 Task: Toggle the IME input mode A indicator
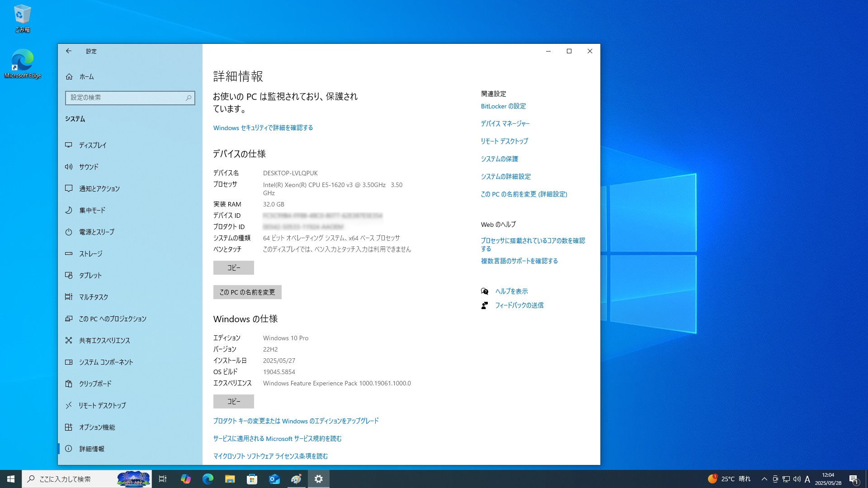point(807,479)
